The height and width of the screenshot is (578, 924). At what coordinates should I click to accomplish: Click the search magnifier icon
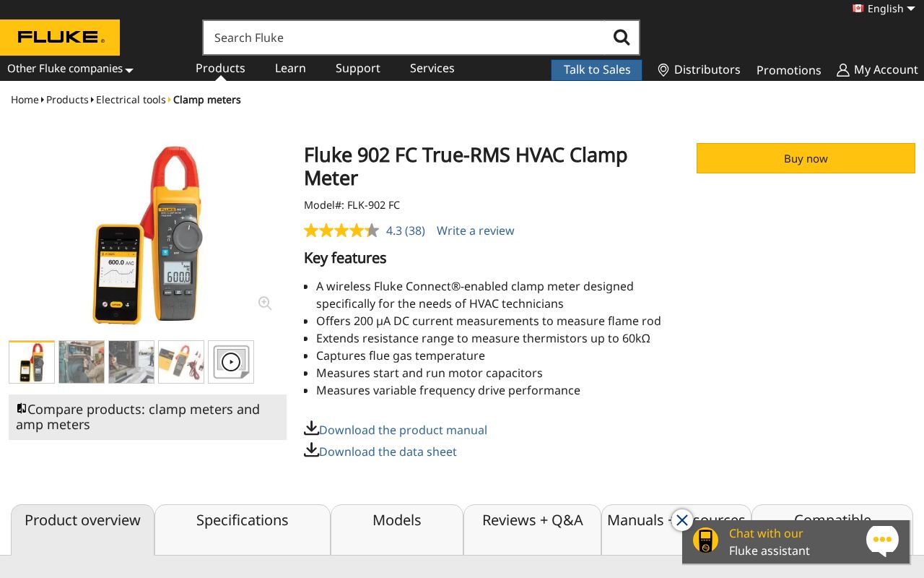click(x=621, y=38)
